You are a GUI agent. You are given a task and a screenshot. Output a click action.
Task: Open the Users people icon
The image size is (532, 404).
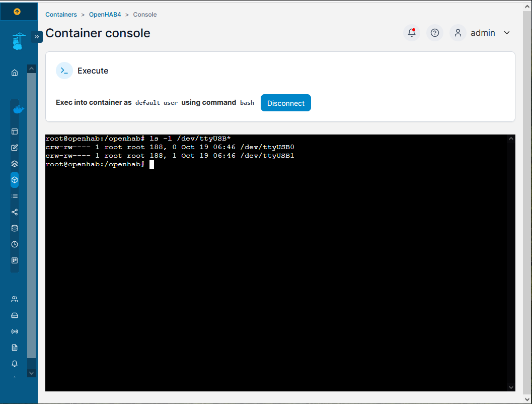coord(15,299)
